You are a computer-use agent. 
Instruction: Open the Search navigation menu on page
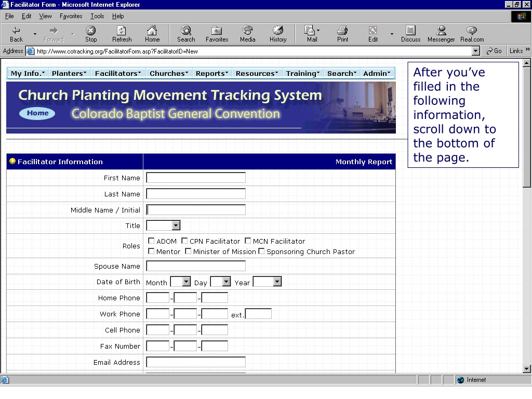click(x=342, y=73)
